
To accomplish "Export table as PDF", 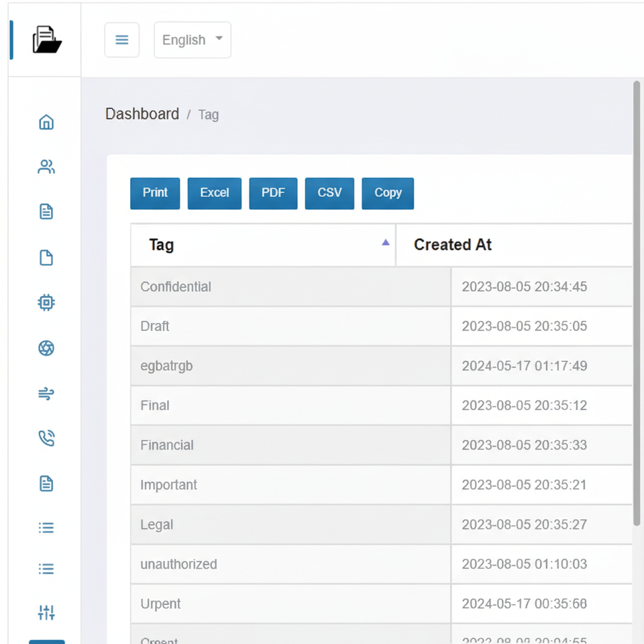I will 273,193.
